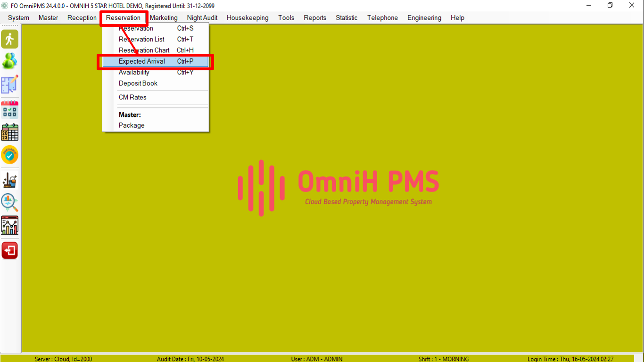Open the Reception menu
Image resolution: width=644 pixels, height=362 pixels.
coord(82,18)
